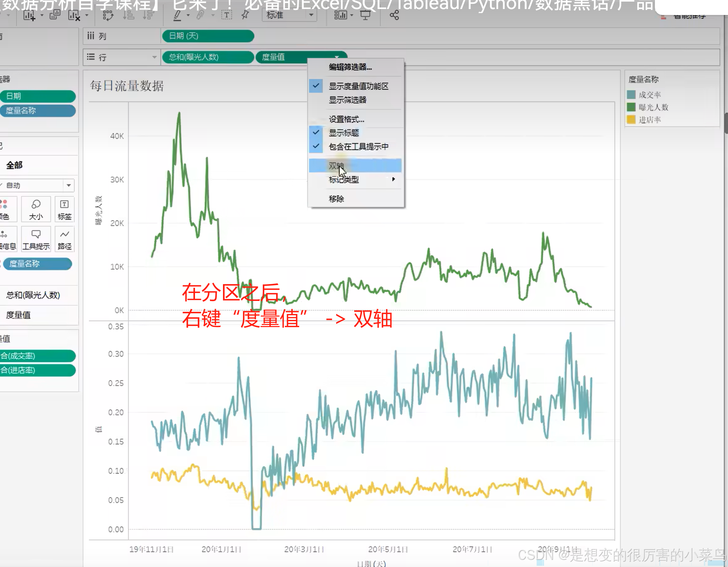This screenshot has width=728, height=567.
Task: Click the 日期 (天) pill in columns
Action: (208, 36)
